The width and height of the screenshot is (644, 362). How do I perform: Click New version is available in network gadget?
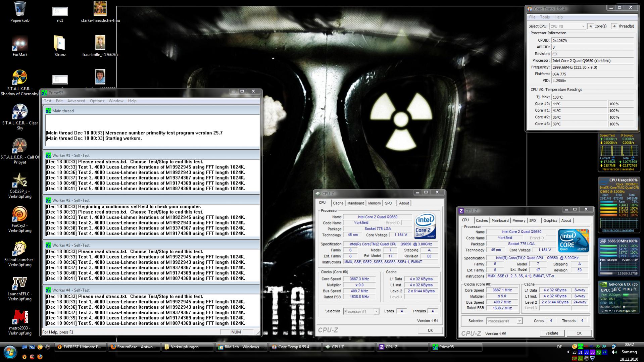tap(618, 169)
